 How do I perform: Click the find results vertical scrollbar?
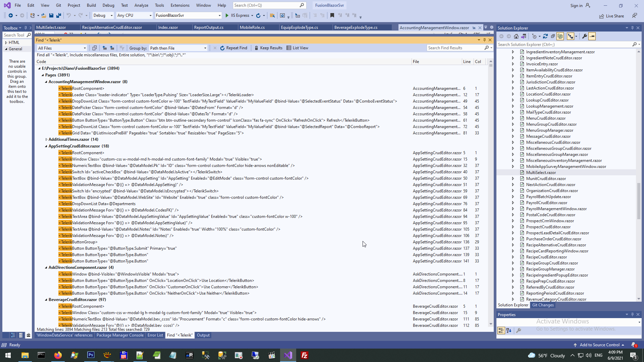pyautogui.click(x=491, y=192)
